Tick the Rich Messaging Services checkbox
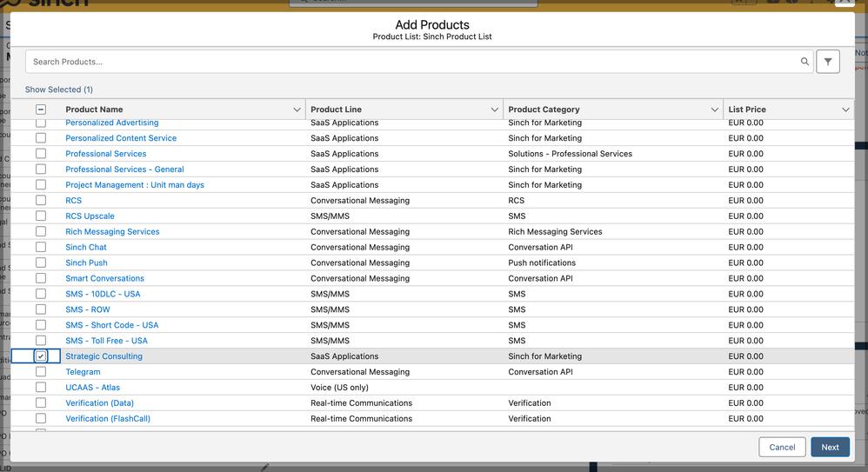This screenshot has width=868, height=472. point(41,231)
